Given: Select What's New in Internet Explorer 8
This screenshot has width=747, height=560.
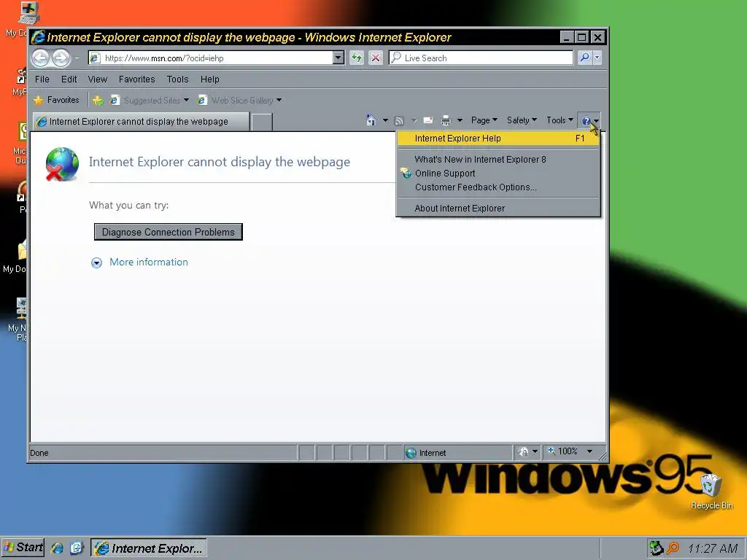Looking at the screenshot, I should point(498,160).
